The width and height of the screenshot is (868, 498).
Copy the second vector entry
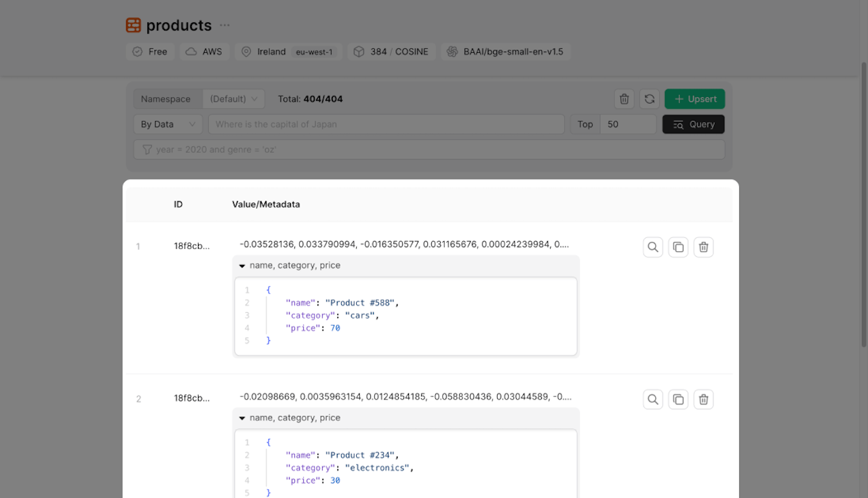click(678, 400)
